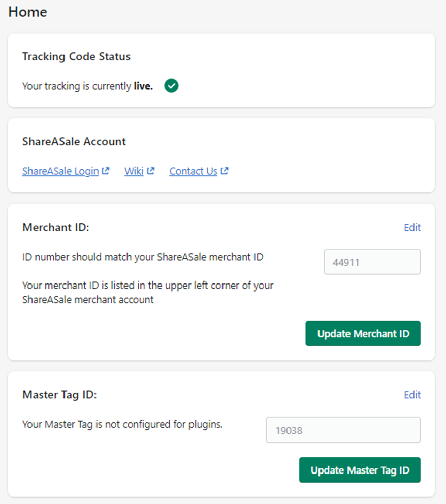446x504 pixels.
Task: Click 'Master Tag is not configured' message
Action: [122, 424]
